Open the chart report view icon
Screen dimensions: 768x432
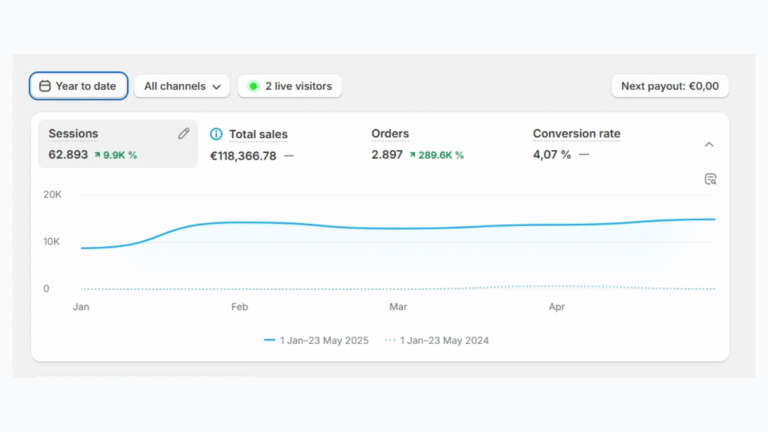tap(710, 179)
